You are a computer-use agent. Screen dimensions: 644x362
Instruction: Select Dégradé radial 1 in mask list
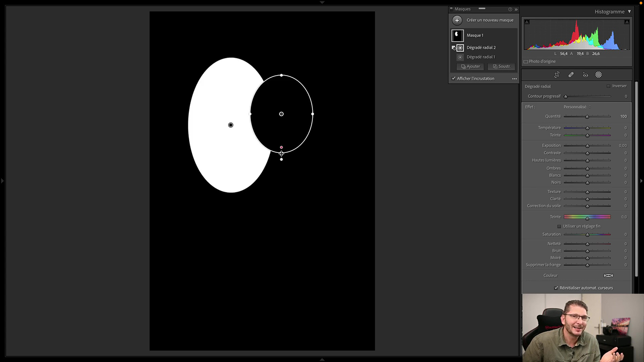(x=481, y=57)
